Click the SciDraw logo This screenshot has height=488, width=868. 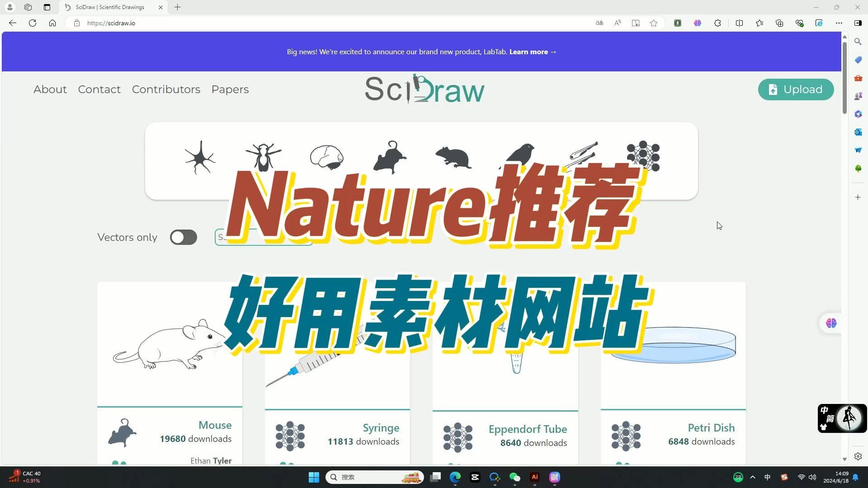[x=425, y=89]
